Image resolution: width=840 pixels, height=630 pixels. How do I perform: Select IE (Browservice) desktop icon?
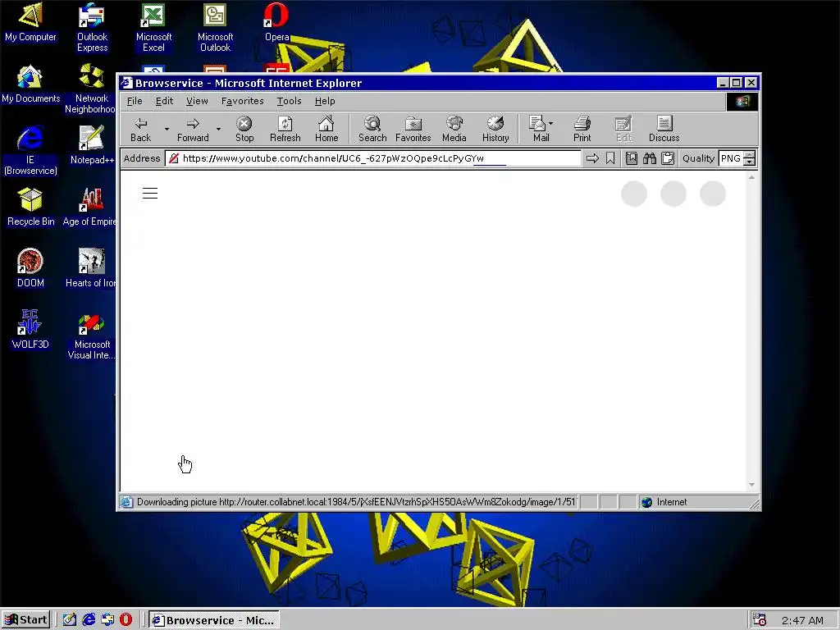[x=30, y=151]
